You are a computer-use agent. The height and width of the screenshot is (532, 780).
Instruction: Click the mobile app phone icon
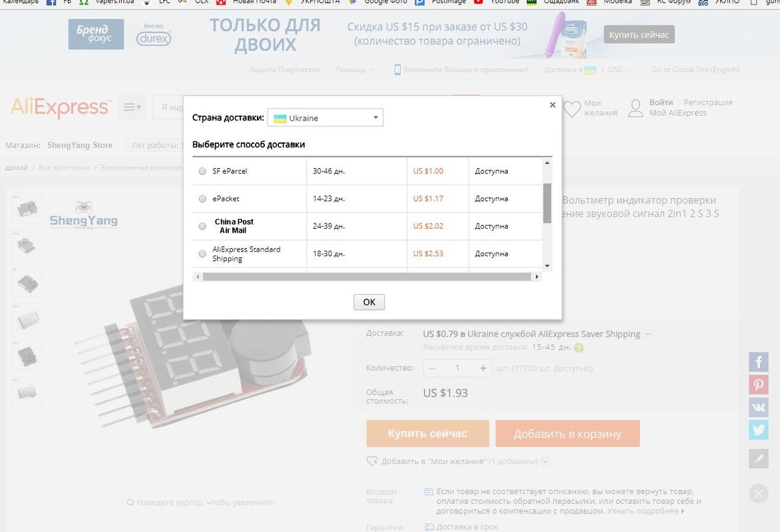(397, 70)
